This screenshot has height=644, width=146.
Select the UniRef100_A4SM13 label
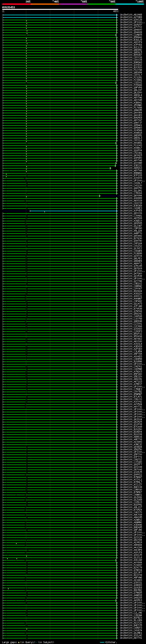pos(131,600)
